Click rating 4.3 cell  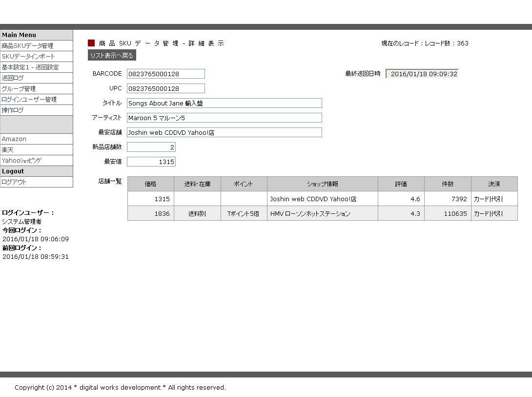coord(401,213)
